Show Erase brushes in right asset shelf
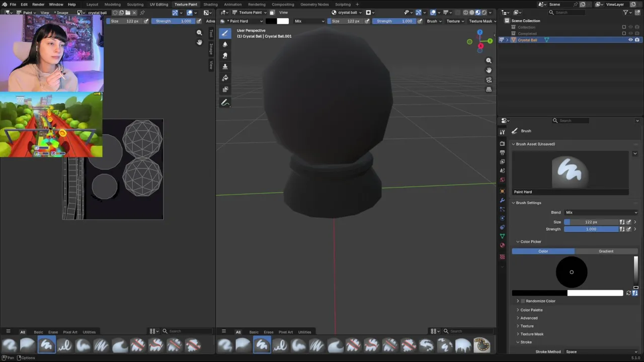The height and width of the screenshot is (362, 644). coord(268,332)
